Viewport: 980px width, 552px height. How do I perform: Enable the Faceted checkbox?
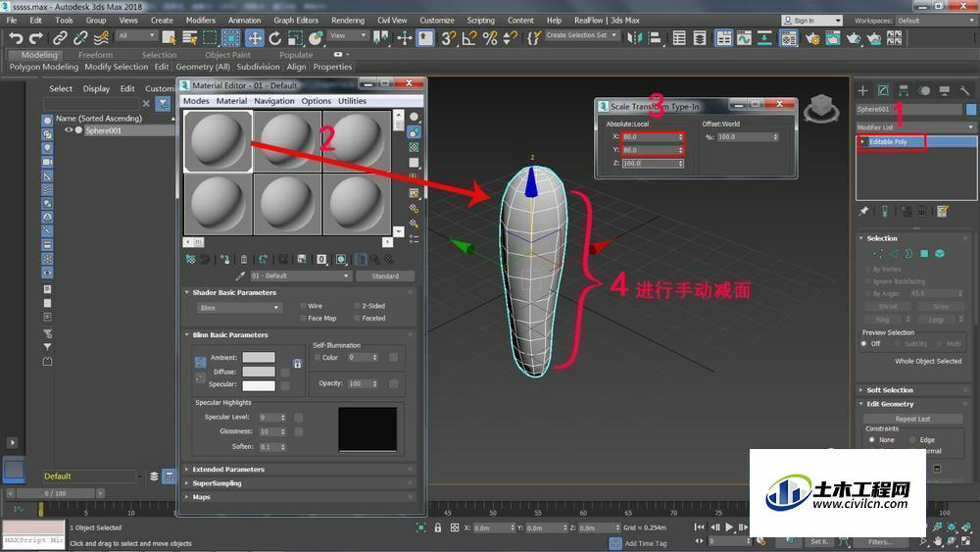(x=358, y=319)
